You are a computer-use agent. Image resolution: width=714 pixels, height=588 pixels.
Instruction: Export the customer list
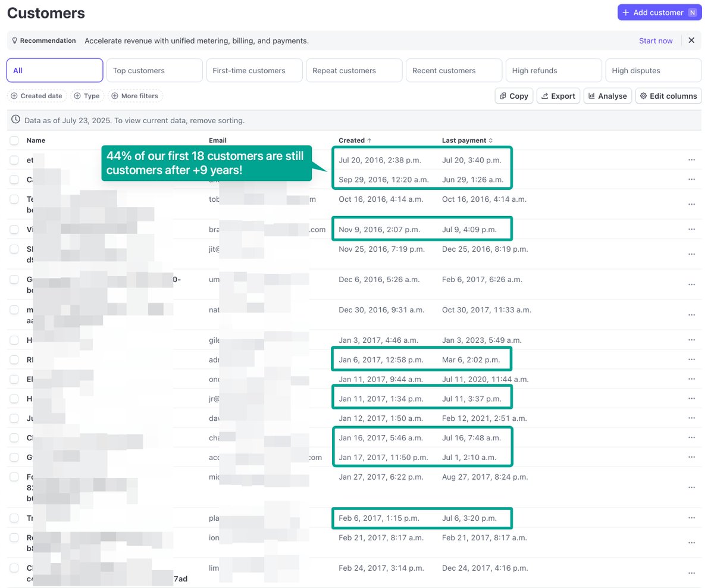click(x=559, y=96)
